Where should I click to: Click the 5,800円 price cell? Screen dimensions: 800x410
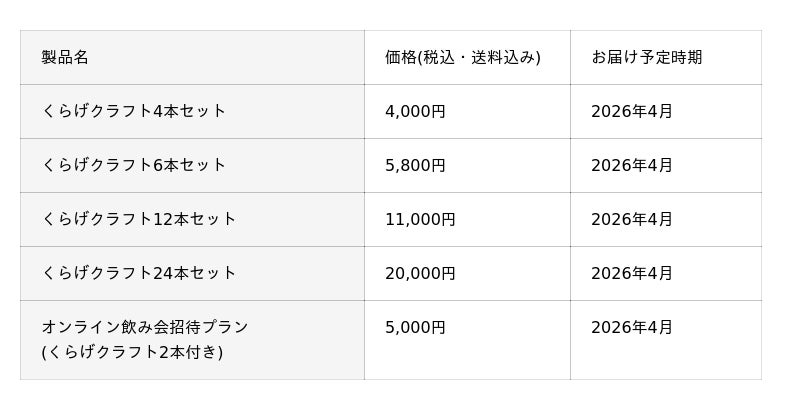[415, 165]
